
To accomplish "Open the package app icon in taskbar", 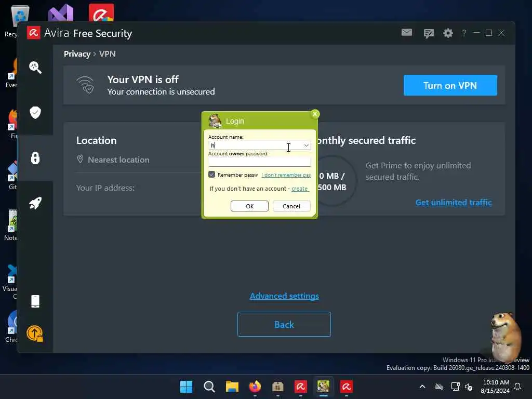I will (x=278, y=387).
